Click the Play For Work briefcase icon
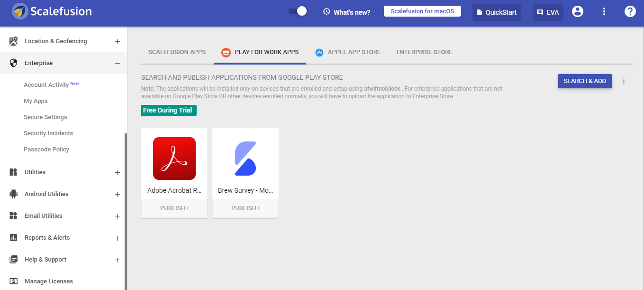 [x=226, y=52]
